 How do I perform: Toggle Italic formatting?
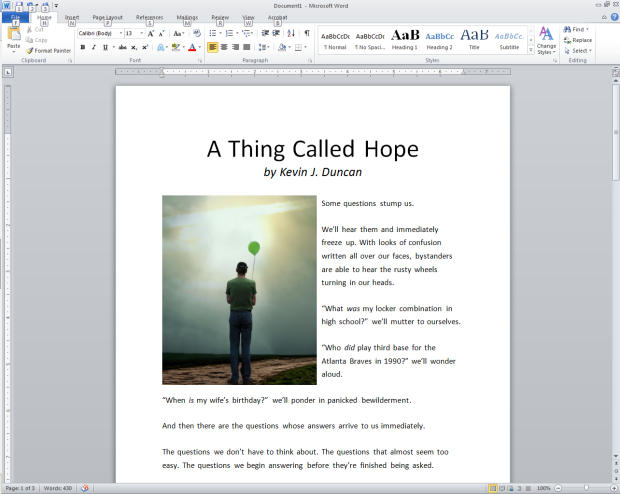tap(94, 47)
